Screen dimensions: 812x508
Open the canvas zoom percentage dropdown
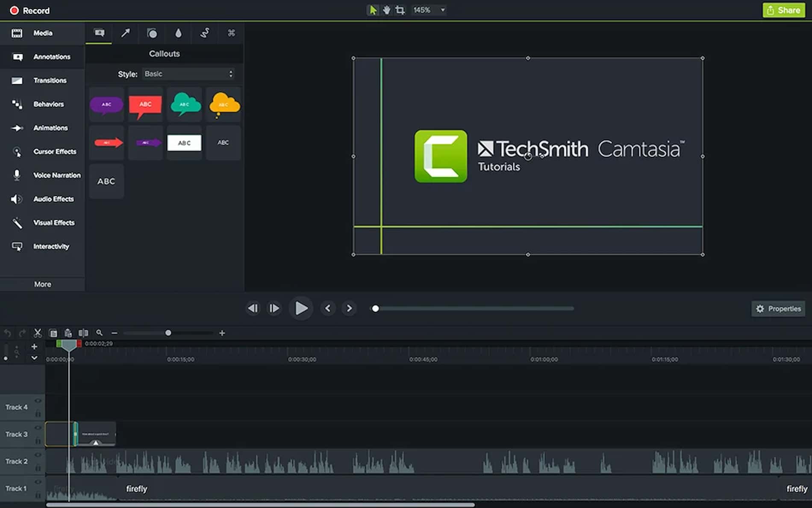[x=428, y=10]
